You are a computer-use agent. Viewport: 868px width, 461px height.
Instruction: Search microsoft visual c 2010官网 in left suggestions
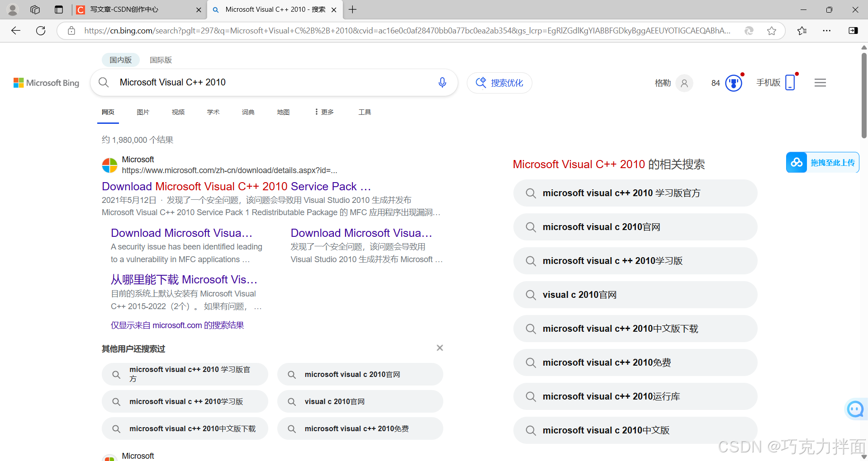360,374
